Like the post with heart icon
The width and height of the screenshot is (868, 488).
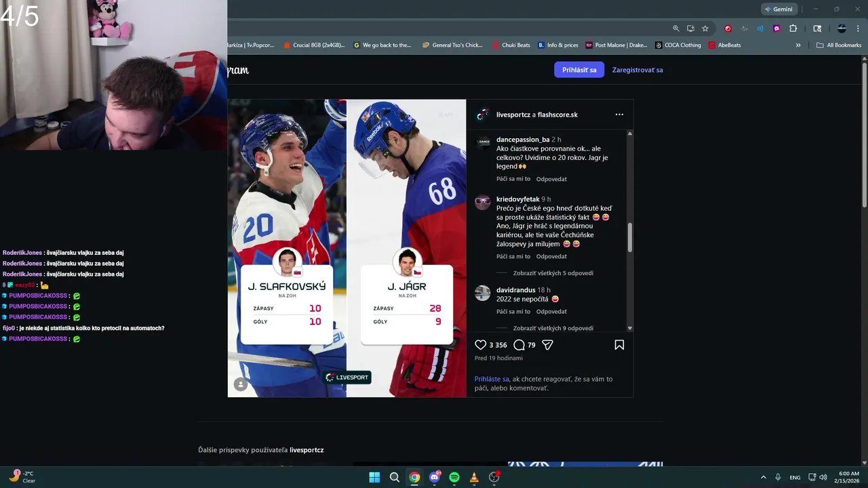click(x=480, y=345)
